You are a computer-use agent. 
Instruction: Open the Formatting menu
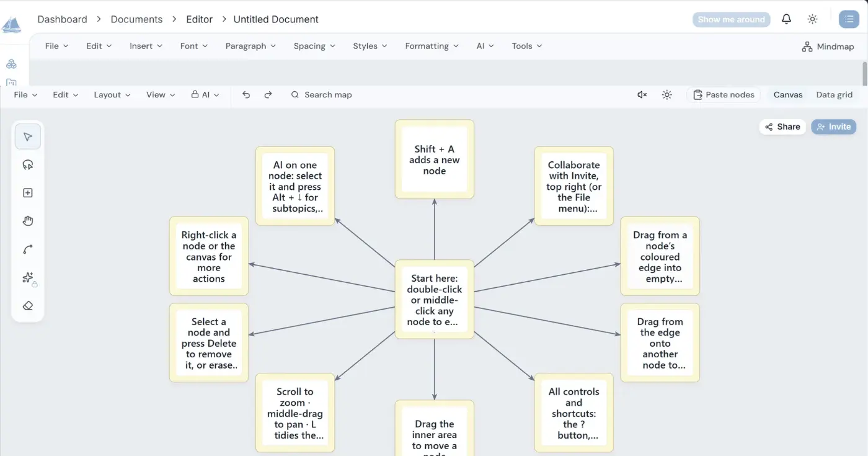(432, 46)
